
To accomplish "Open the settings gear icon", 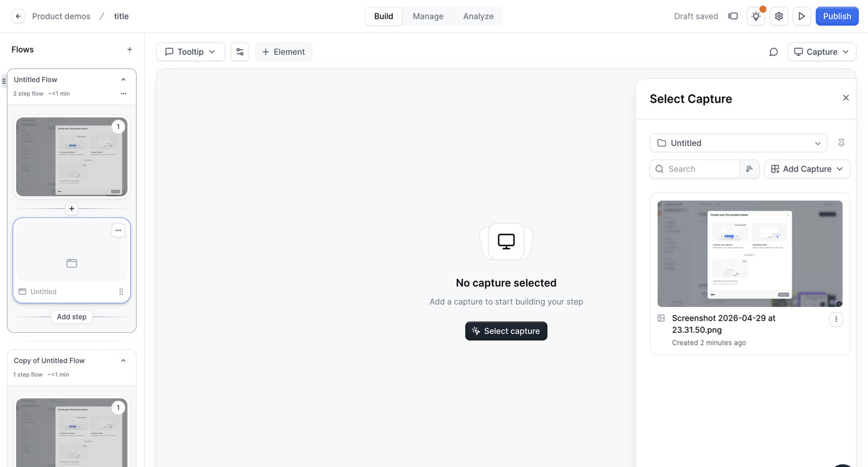I will pos(779,16).
